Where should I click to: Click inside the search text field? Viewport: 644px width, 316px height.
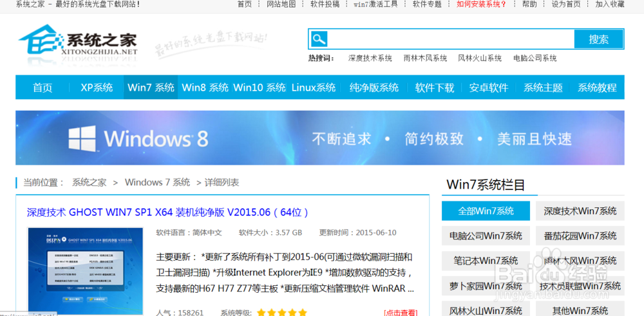[451, 39]
